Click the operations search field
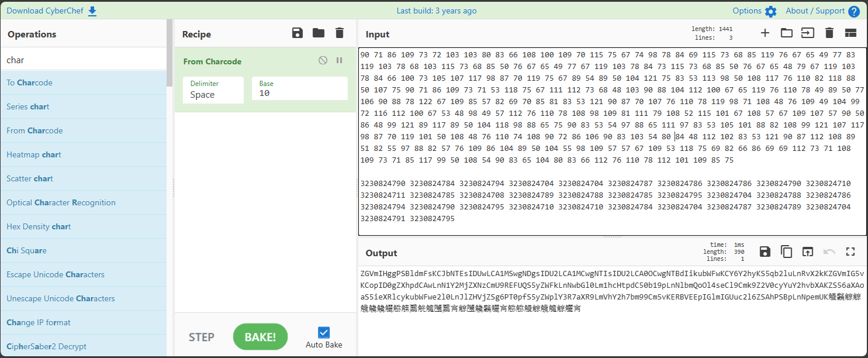This screenshot has width=868, height=358. click(83, 60)
